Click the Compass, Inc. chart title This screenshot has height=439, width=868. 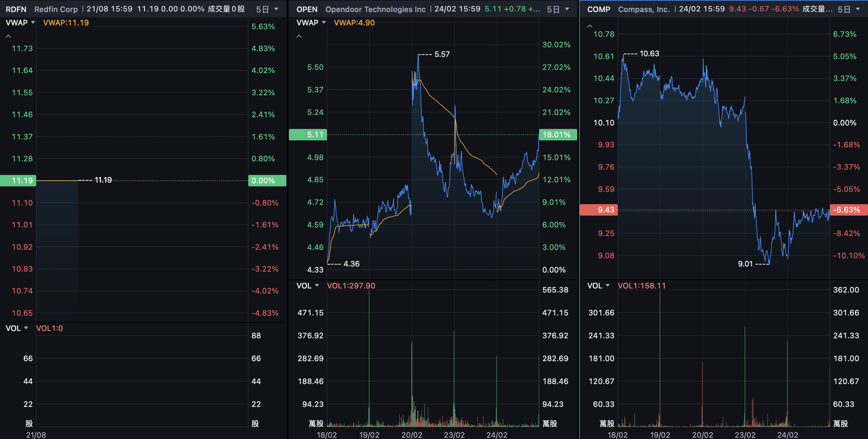[644, 9]
